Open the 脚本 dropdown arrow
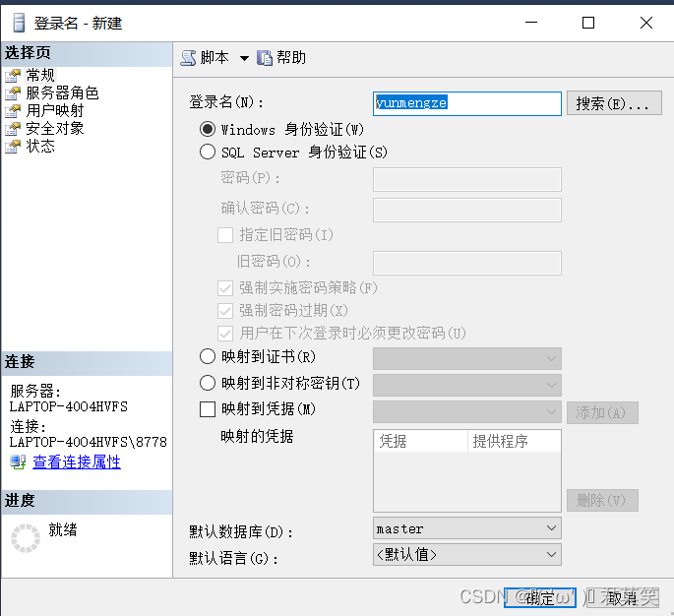 point(244,58)
